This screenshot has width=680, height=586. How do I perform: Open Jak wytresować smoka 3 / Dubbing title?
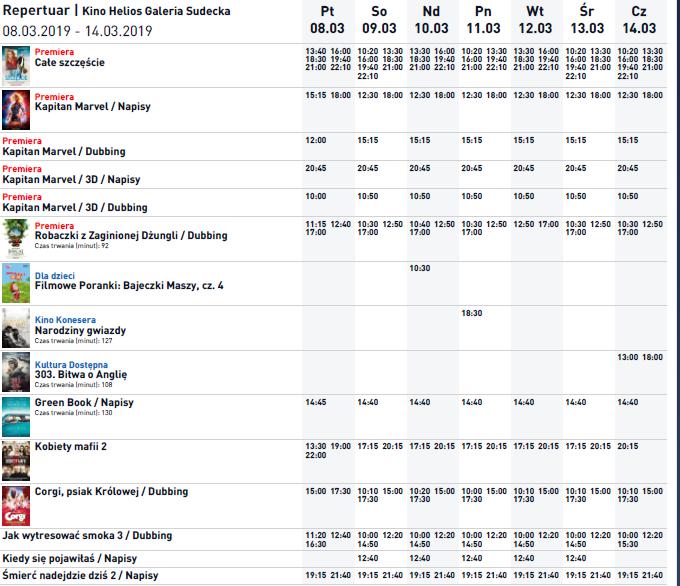(x=88, y=536)
